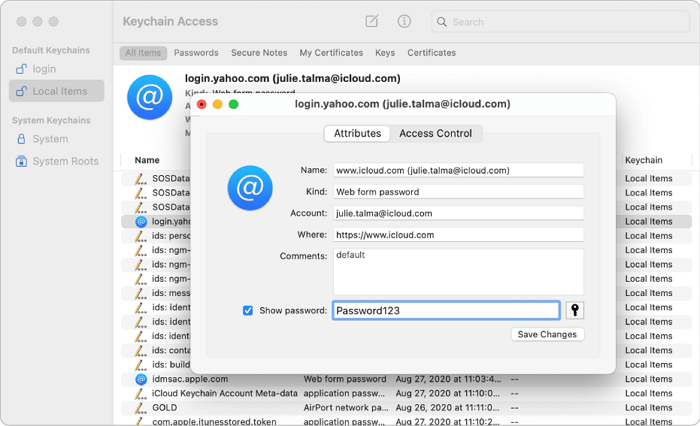Select the idmsac.apple.com entry
Image resolution: width=700 pixels, height=426 pixels.
click(x=190, y=379)
